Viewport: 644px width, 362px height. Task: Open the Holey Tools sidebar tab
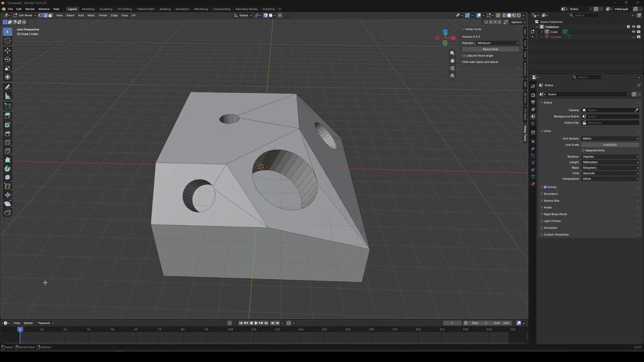[x=525, y=133]
